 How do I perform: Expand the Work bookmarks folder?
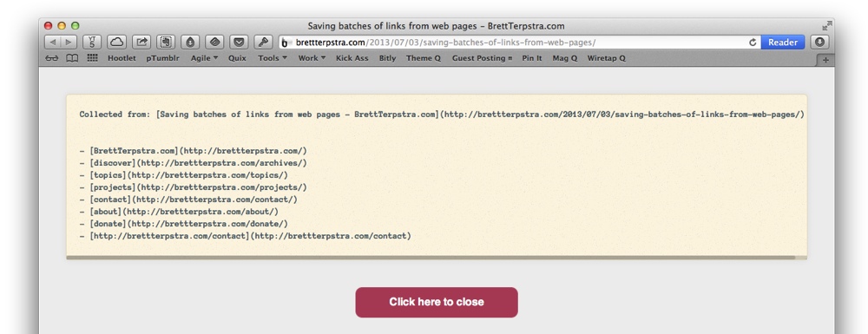pyautogui.click(x=312, y=58)
